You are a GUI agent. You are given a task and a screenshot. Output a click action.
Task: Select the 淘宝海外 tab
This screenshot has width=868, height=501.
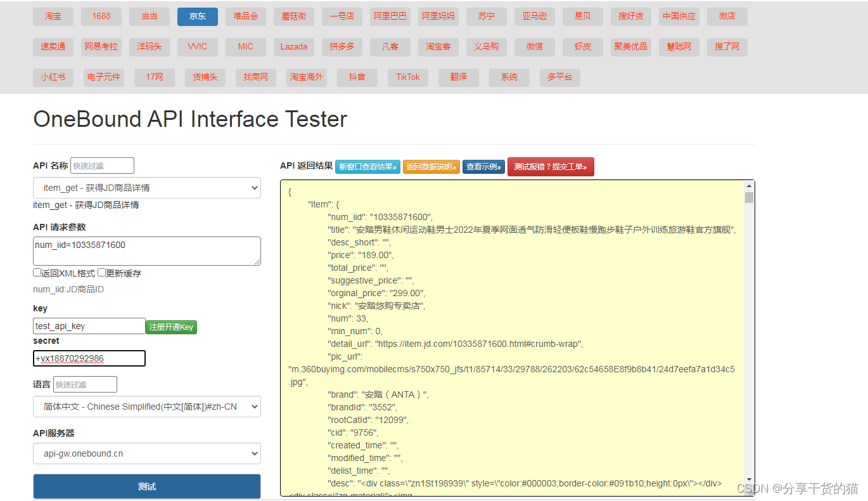(x=307, y=77)
